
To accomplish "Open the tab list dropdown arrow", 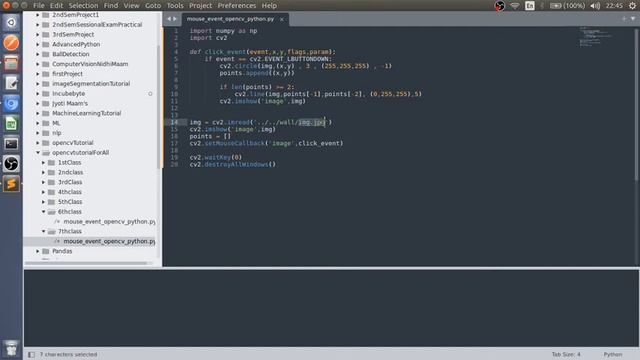I will (633, 19).
